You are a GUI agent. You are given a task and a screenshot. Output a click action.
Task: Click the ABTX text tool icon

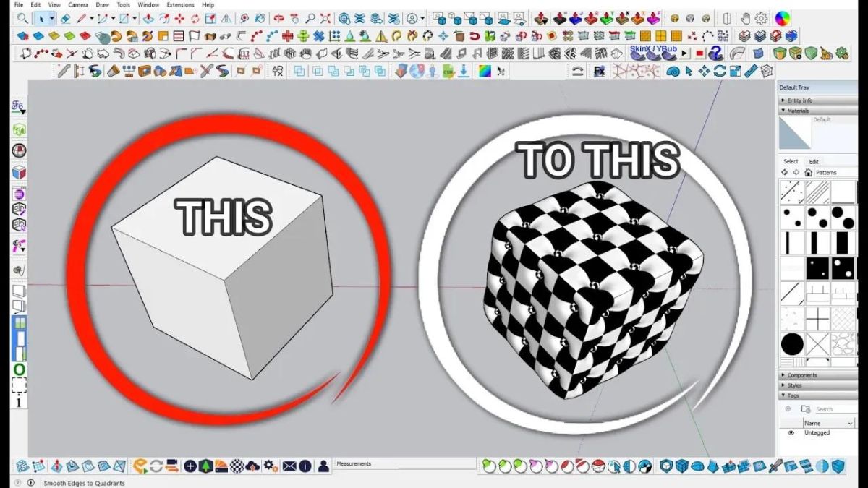[x=278, y=70]
